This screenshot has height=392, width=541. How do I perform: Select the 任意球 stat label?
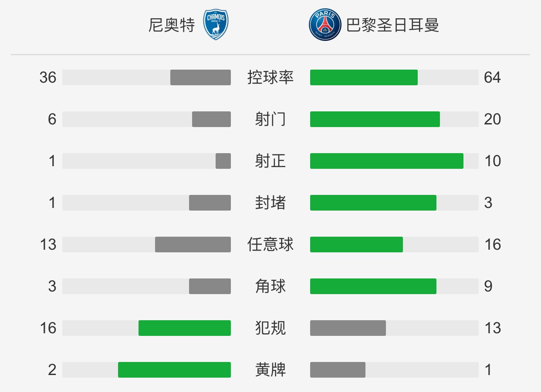click(270, 245)
